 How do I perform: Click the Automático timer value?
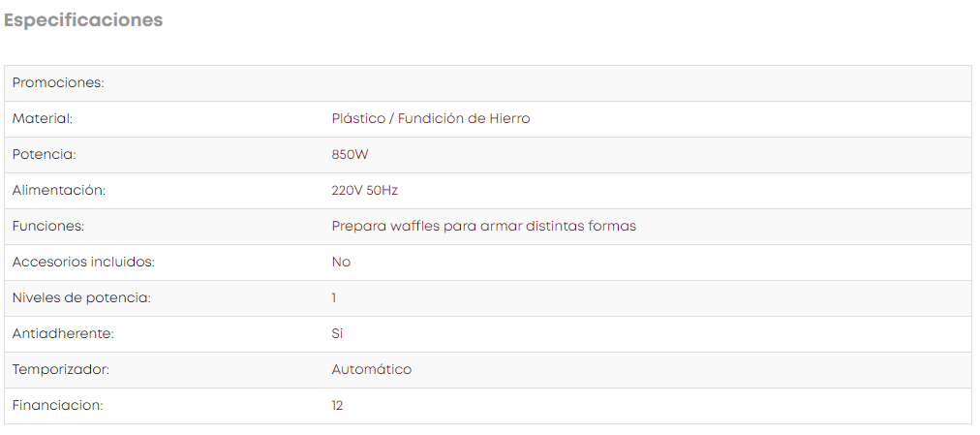(372, 369)
